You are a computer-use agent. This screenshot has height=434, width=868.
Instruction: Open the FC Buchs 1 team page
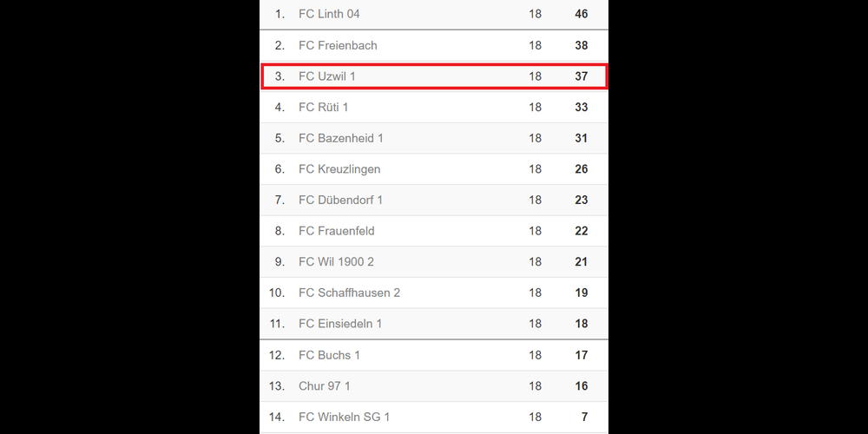click(x=329, y=355)
